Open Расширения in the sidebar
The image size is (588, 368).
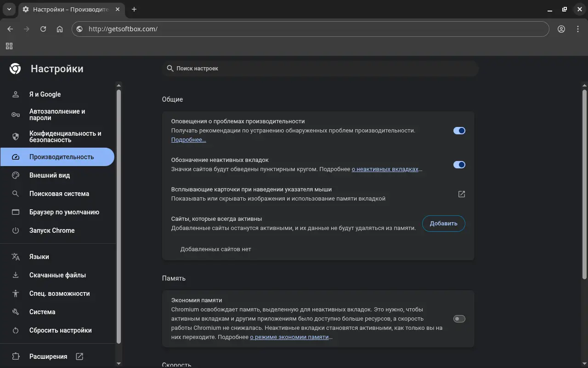(48, 356)
